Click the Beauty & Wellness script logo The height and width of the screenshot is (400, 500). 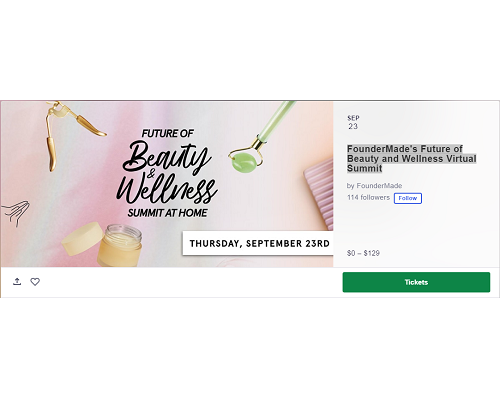pos(167,173)
